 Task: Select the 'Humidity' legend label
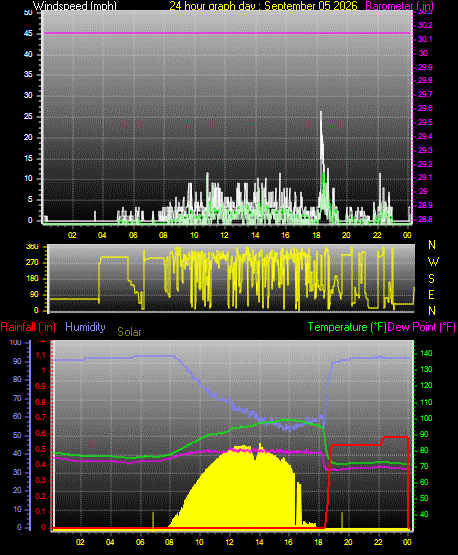85,327
